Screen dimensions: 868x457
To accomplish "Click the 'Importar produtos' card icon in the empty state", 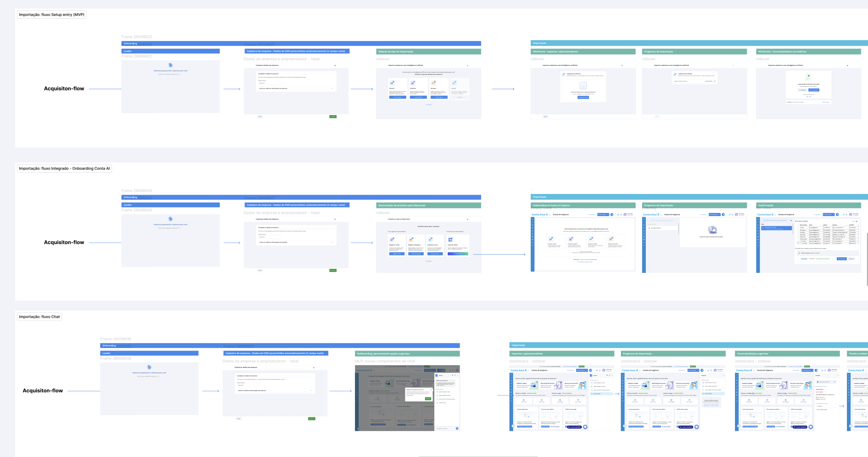I will 571,239.
